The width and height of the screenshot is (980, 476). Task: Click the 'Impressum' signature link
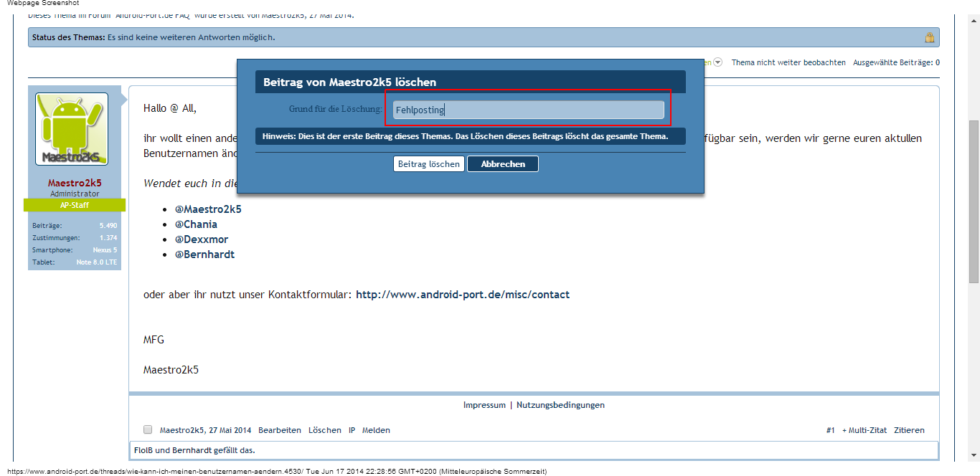484,405
